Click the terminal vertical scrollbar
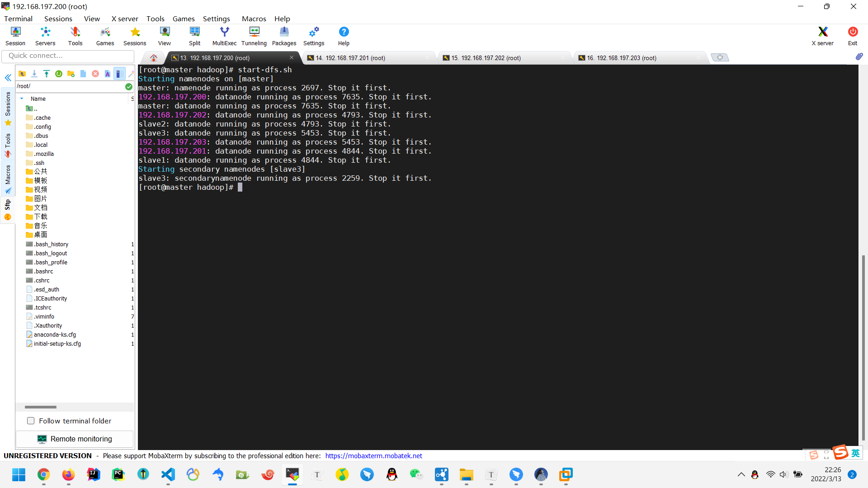 tap(863, 348)
